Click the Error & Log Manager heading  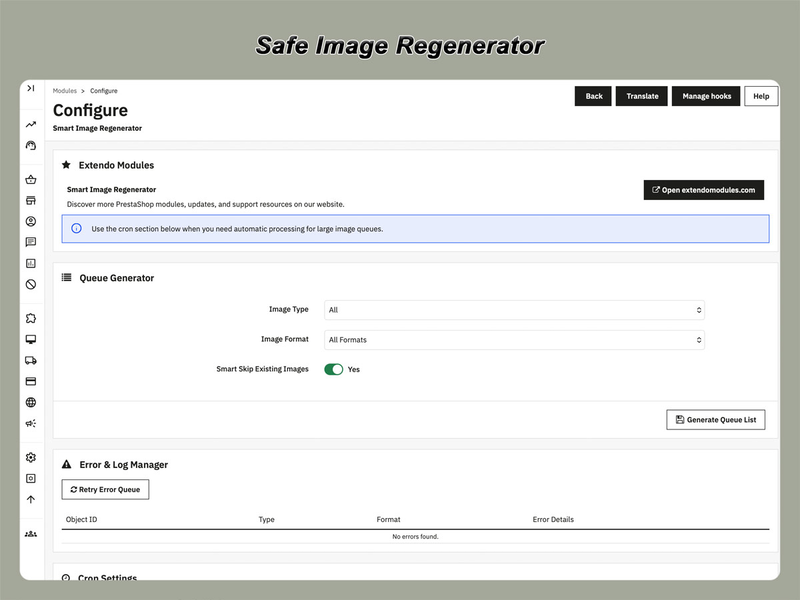tap(123, 465)
